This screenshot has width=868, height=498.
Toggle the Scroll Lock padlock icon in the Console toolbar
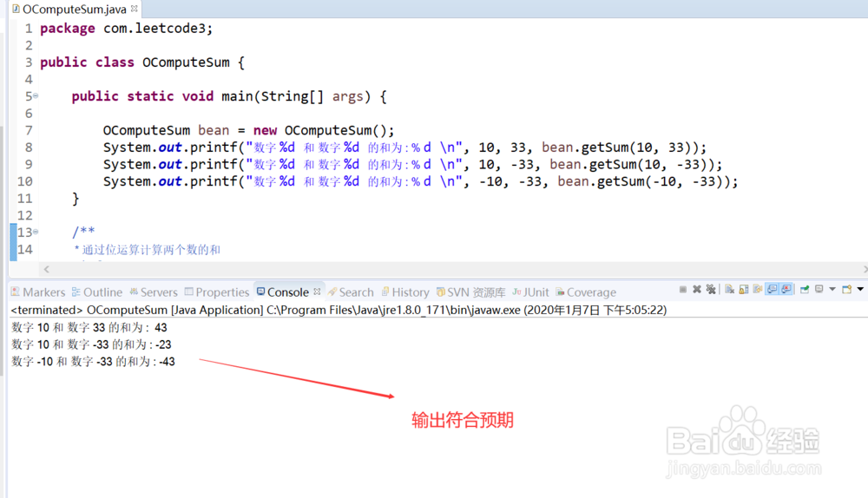click(x=744, y=290)
